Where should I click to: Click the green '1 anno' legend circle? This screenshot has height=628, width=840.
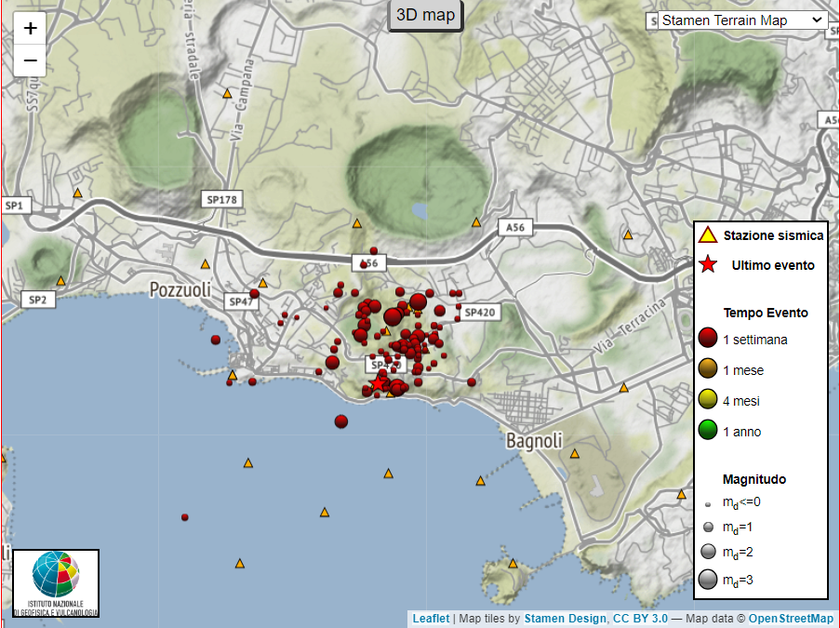(708, 431)
